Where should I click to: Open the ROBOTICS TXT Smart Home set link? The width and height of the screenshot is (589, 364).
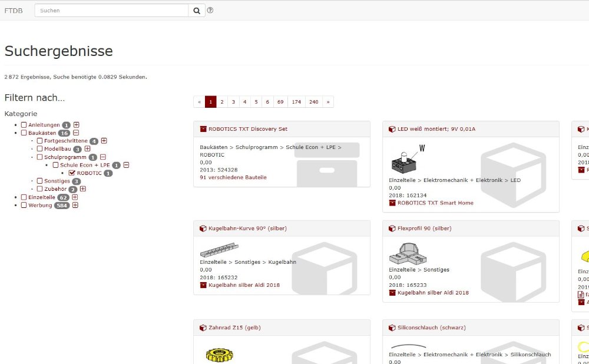point(435,203)
